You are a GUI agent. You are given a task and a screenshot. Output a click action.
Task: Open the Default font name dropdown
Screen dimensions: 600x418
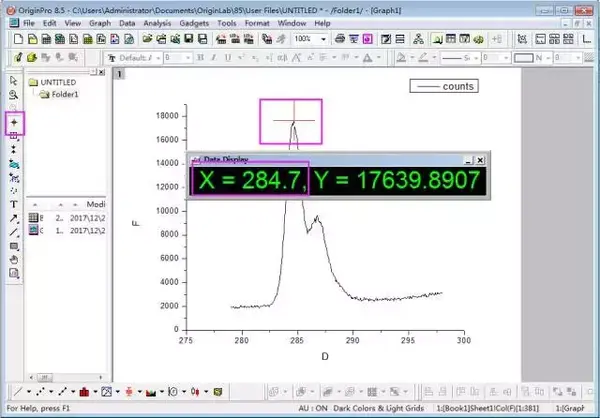(158, 58)
